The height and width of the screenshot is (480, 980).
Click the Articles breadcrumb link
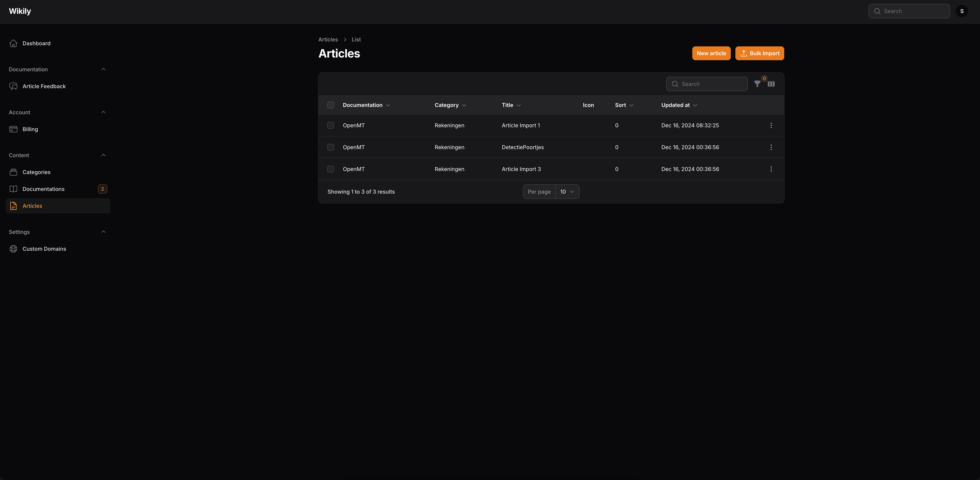tap(328, 40)
